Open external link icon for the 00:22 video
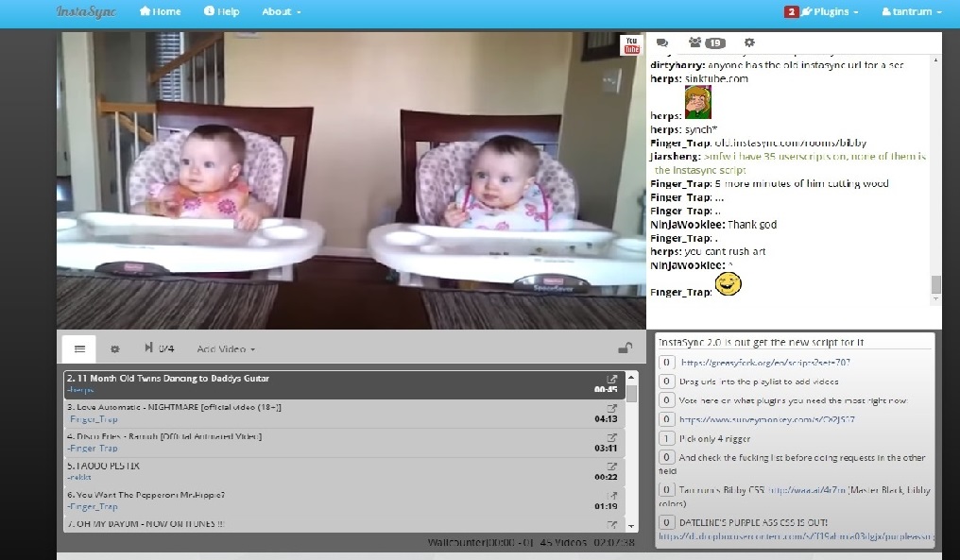 [611, 467]
